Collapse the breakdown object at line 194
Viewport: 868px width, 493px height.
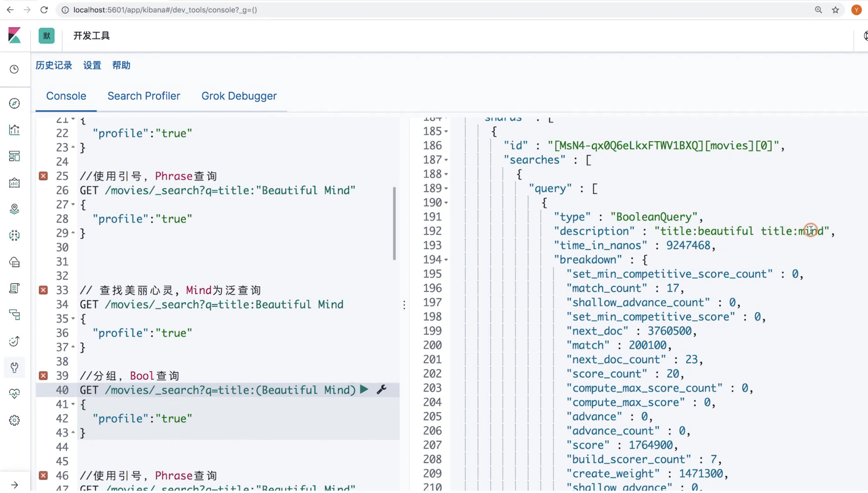[446, 260]
